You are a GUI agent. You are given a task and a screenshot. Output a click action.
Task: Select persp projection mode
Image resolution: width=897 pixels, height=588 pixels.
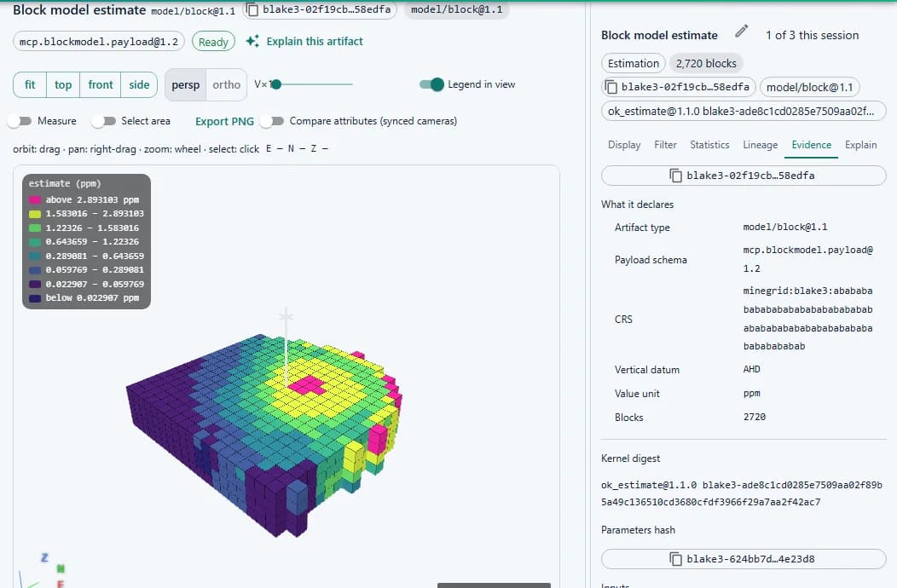185,84
